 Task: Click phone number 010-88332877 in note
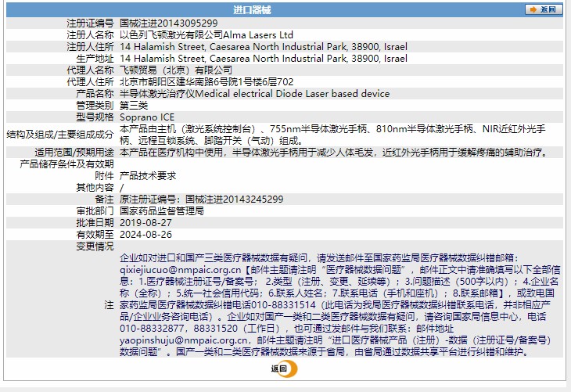[x=152, y=329]
